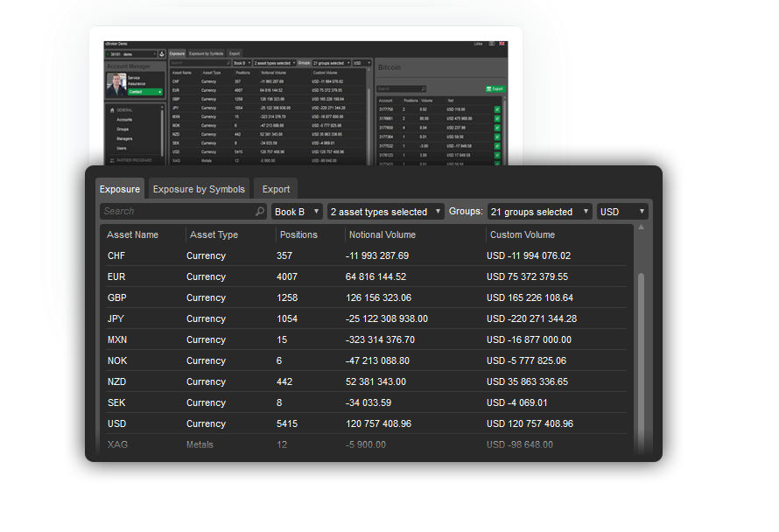Open the Book B dropdown in the enlarged panel
The width and height of the screenshot is (779, 532).
pos(297,212)
